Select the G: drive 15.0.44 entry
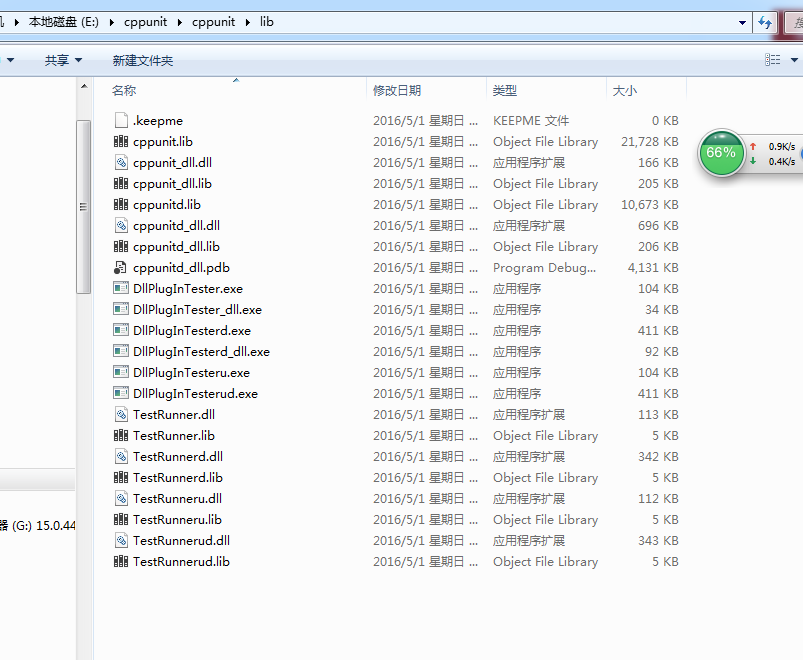This screenshot has height=660, width=803. (x=37, y=525)
